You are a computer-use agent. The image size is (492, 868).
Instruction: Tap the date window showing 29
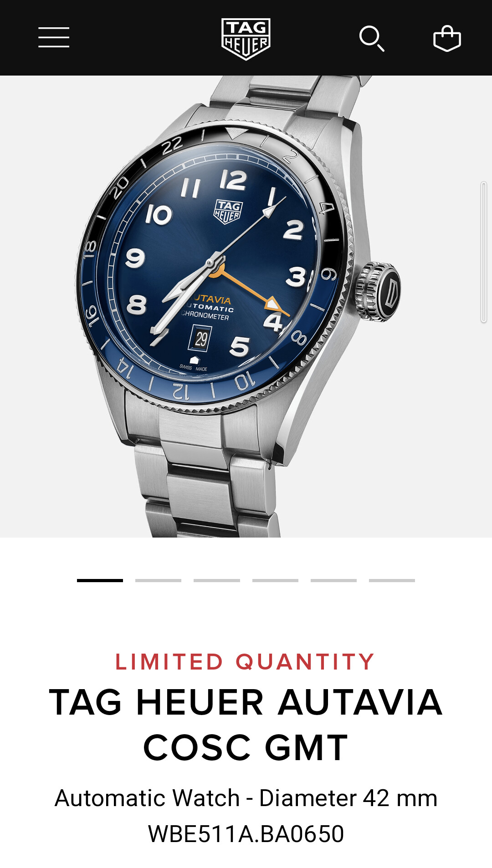point(201,339)
